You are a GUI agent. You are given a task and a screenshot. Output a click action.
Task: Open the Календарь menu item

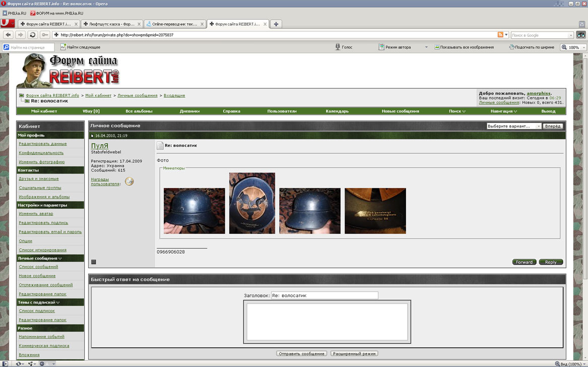coord(337,111)
